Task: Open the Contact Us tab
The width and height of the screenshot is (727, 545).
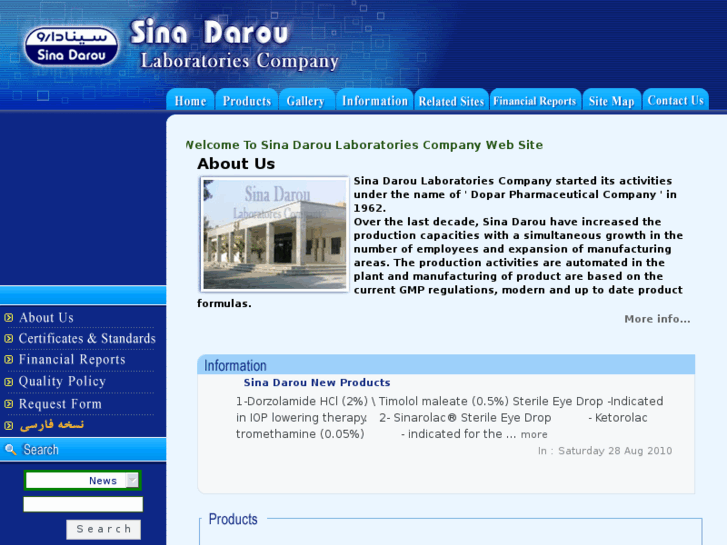Action: pos(676,100)
